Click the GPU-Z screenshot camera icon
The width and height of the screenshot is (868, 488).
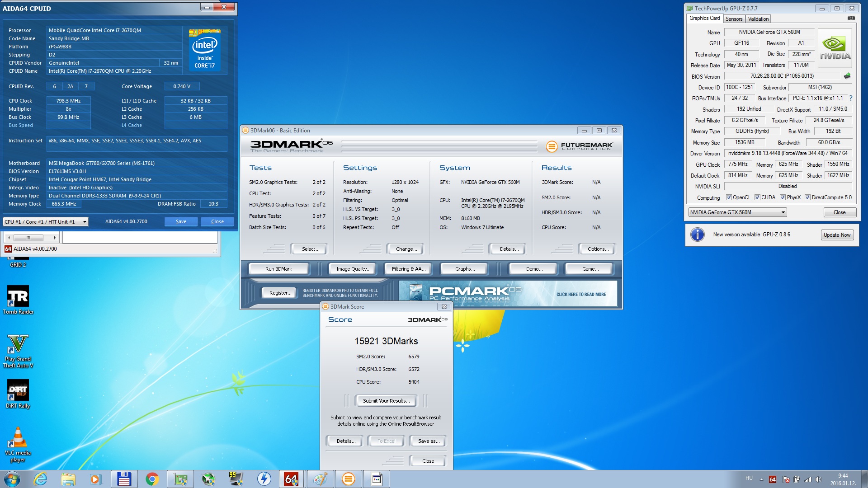coord(851,18)
